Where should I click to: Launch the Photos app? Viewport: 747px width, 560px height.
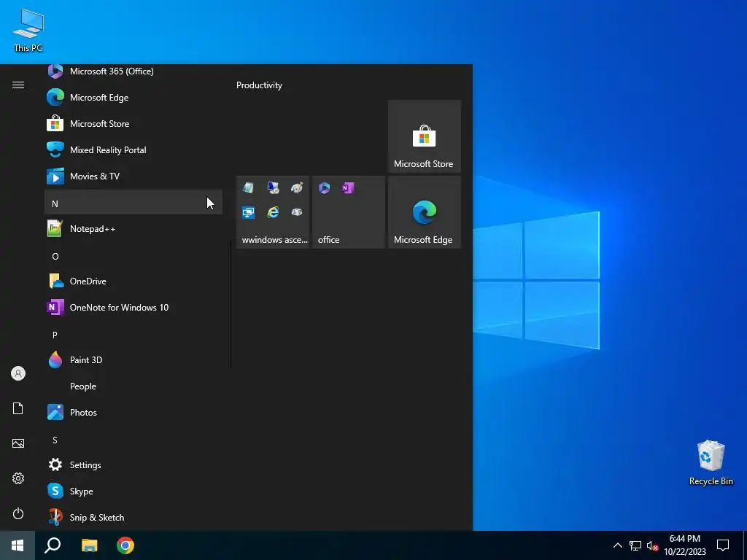click(x=133, y=413)
